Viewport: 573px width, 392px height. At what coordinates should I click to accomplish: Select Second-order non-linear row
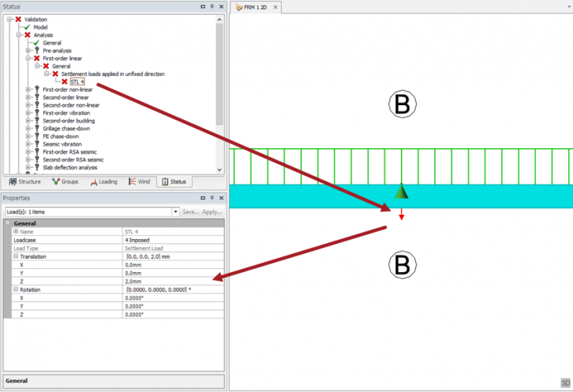(71, 105)
